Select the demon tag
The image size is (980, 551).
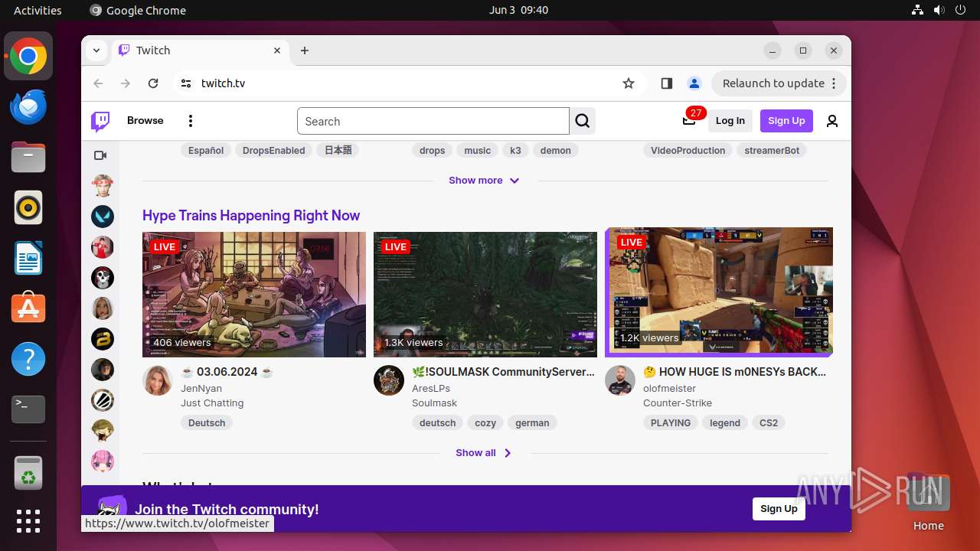click(556, 151)
